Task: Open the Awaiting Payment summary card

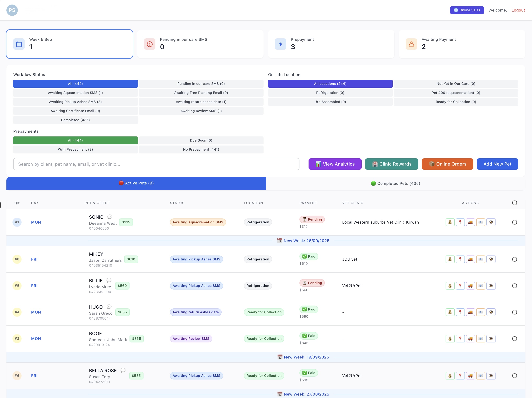Action: 462,44
